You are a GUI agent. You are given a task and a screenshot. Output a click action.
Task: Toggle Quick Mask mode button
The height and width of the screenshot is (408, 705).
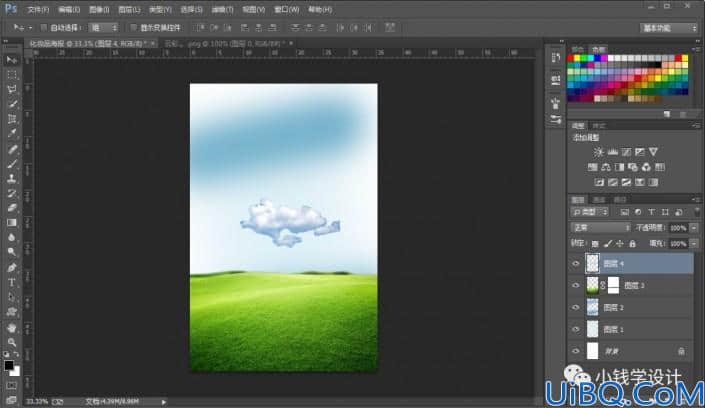pyautogui.click(x=12, y=386)
